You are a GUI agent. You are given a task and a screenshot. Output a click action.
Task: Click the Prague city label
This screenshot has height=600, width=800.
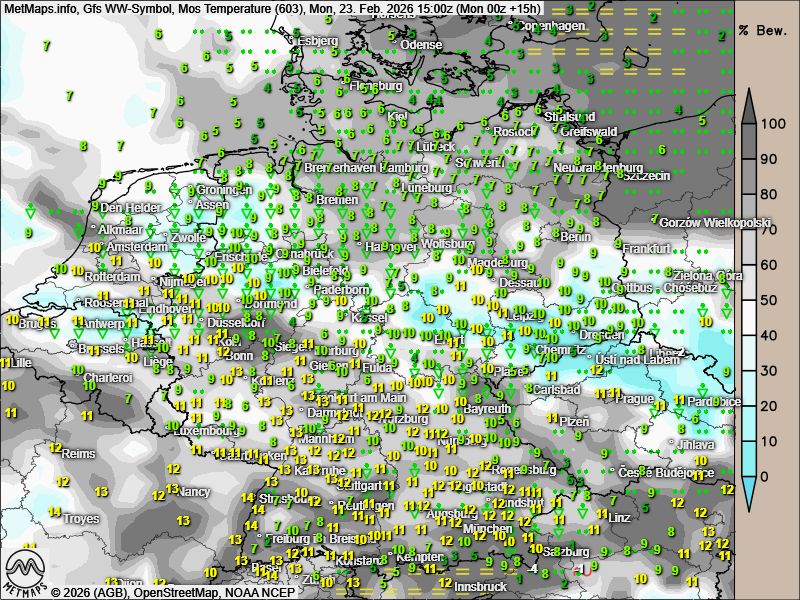point(634,398)
